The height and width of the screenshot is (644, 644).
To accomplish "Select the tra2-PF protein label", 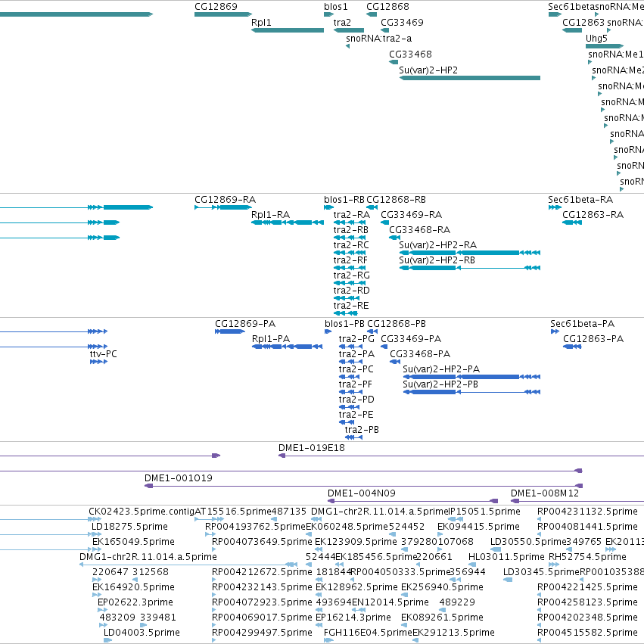I will 355,384.
